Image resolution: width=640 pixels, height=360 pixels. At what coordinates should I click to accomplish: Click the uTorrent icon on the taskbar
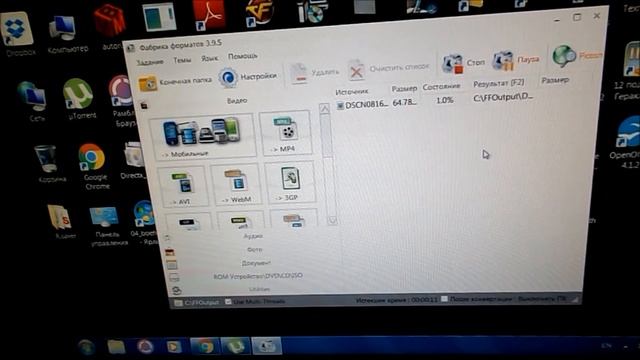point(236,346)
